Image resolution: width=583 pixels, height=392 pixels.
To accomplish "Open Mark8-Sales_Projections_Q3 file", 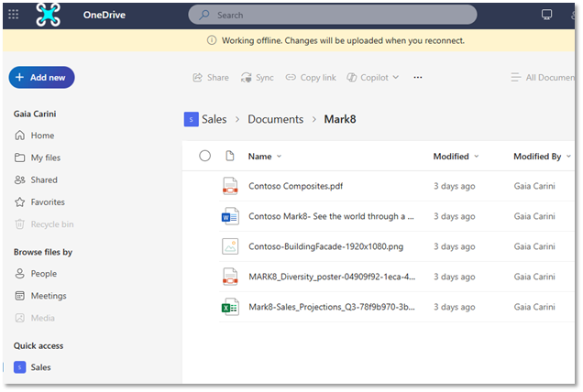I will tap(332, 307).
